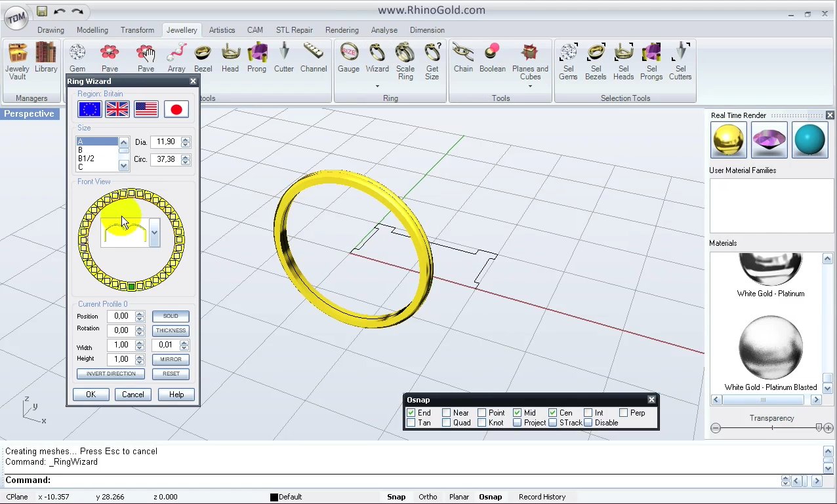Switch to the Rendering tab
The height and width of the screenshot is (504, 837).
coord(342,30)
